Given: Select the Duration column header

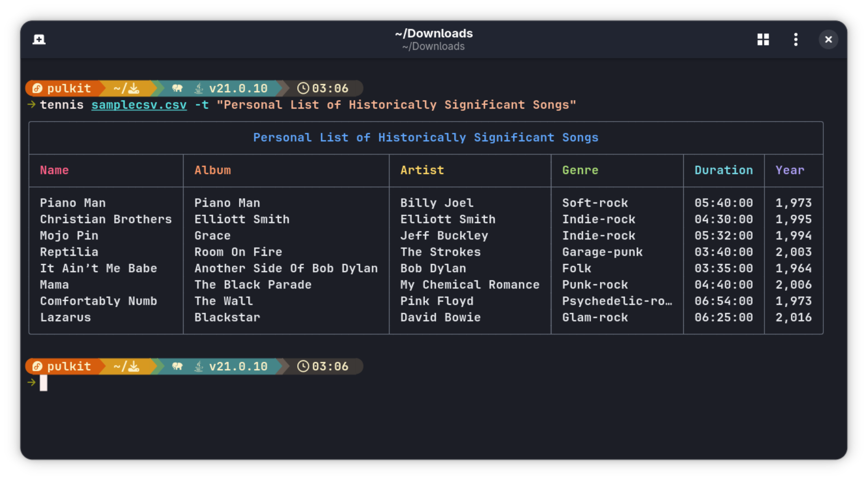Looking at the screenshot, I should [723, 170].
